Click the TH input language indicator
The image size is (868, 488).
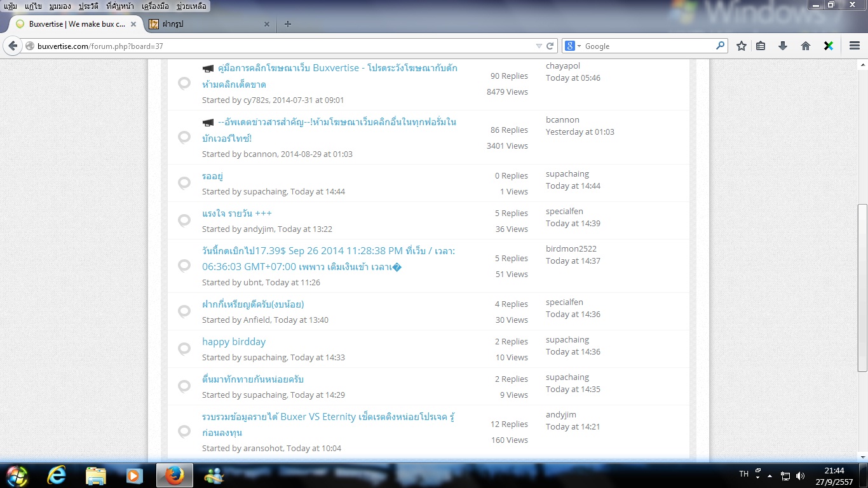click(744, 474)
